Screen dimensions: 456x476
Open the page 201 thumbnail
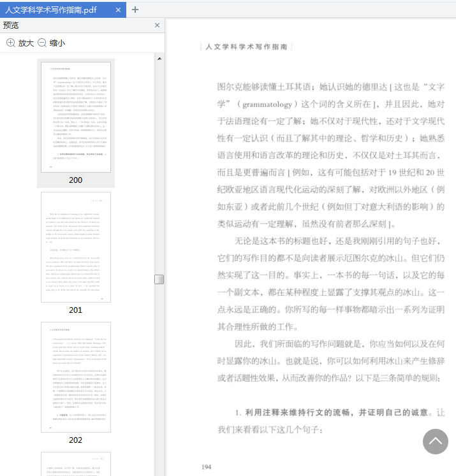point(76,247)
